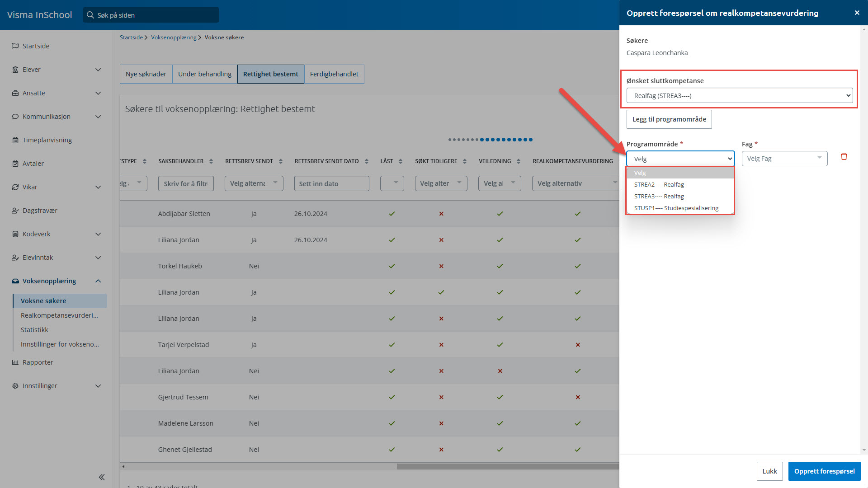Screen dimensions: 868x488
Task: Switch to the Under behandling tab
Action: (x=205, y=74)
